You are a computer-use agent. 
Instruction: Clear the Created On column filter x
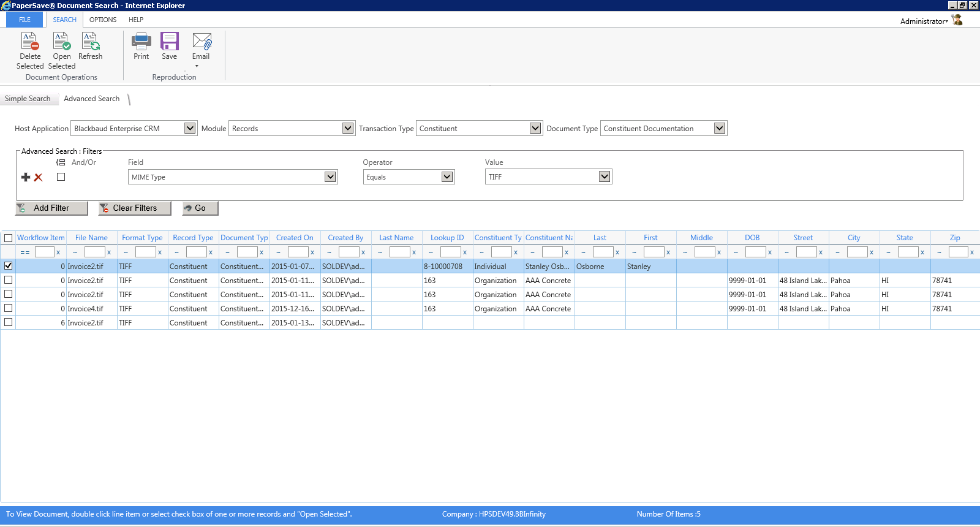312,252
